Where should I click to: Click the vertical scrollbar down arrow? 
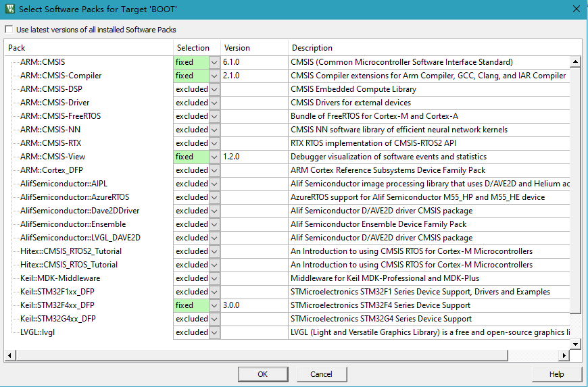576,344
